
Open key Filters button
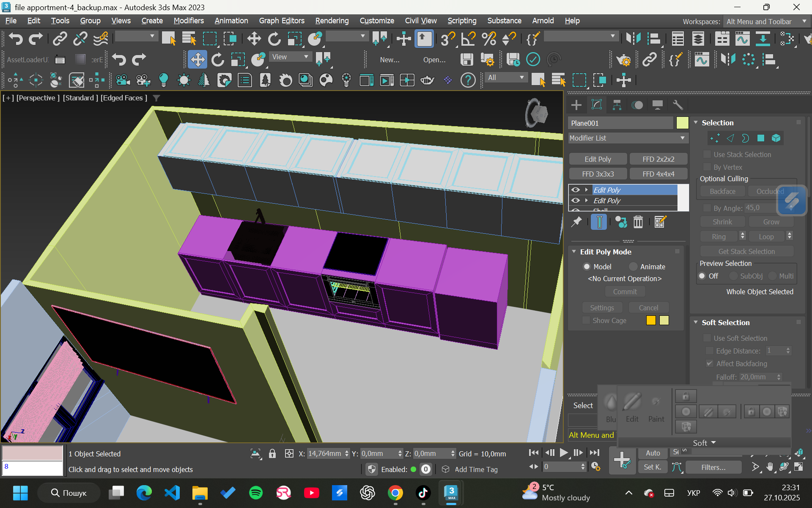(x=713, y=467)
